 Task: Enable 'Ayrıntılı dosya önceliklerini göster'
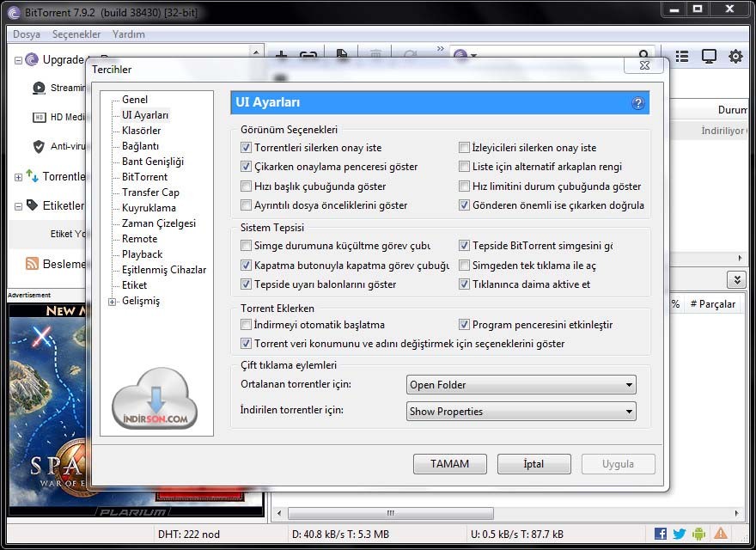point(246,205)
